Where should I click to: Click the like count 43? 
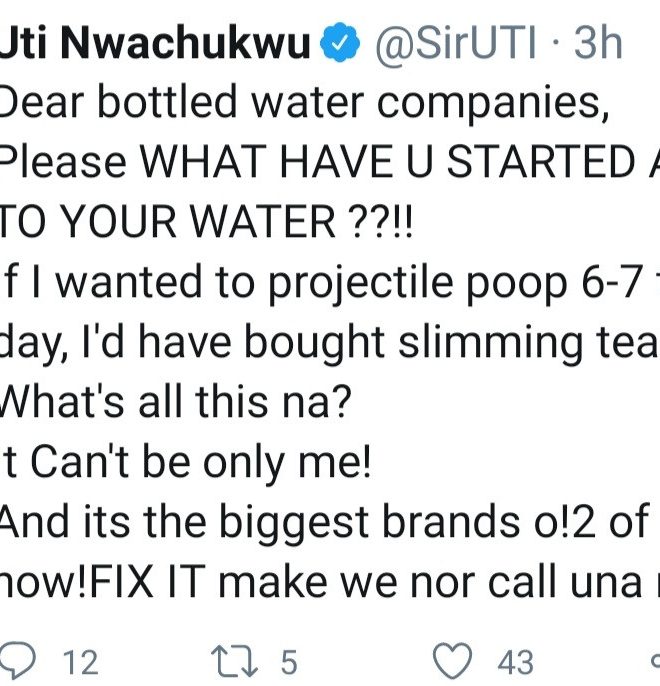pyautogui.click(x=516, y=662)
